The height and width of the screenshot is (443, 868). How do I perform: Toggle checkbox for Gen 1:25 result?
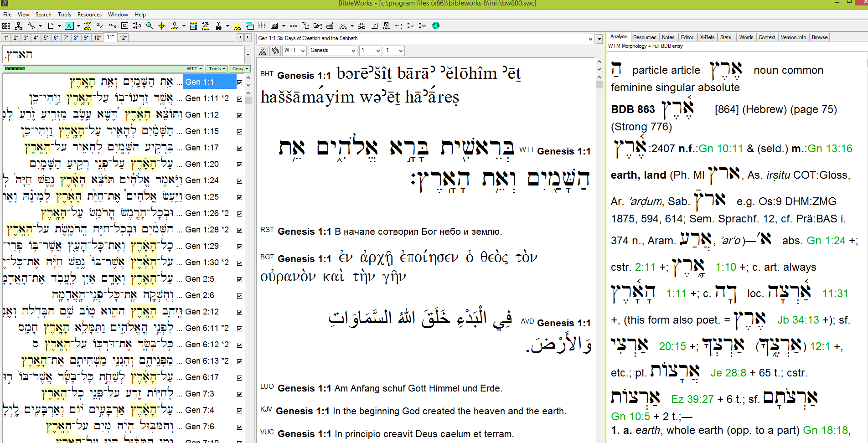pos(240,197)
